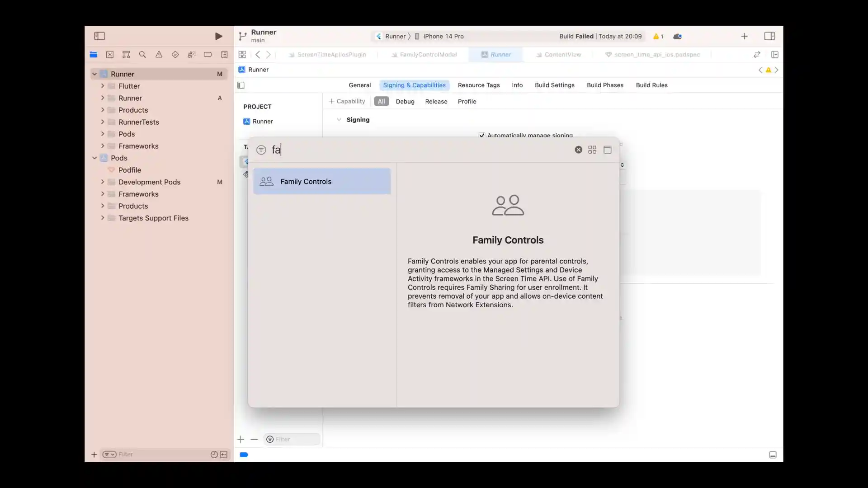The image size is (868, 488).
Task: Switch to the Build Settings tab
Action: coord(554,85)
